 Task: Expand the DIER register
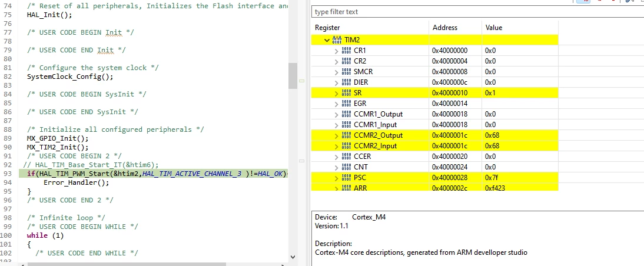pyautogui.click(x=337, y=83)
